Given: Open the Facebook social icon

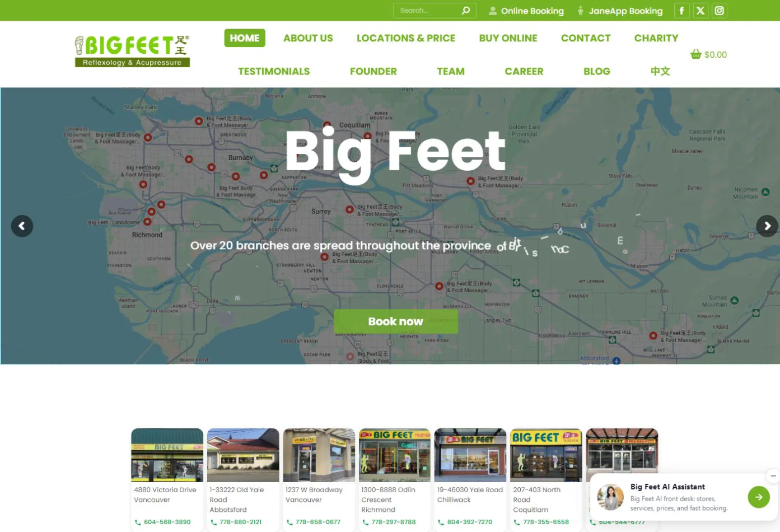Looking at the screenshot, I should (x=681, y=11).
